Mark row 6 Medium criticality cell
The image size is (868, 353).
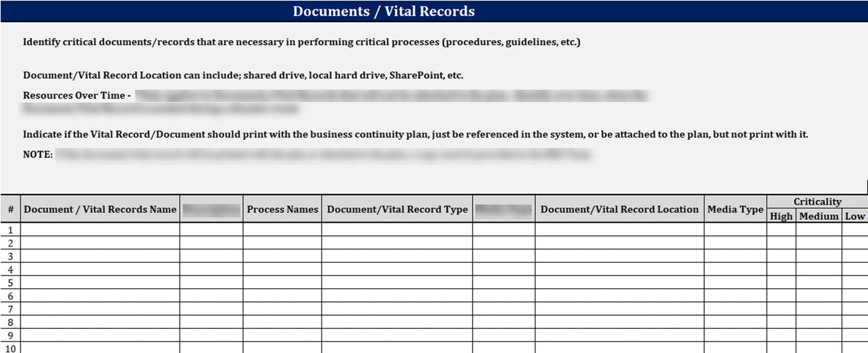tap(818, 295)
